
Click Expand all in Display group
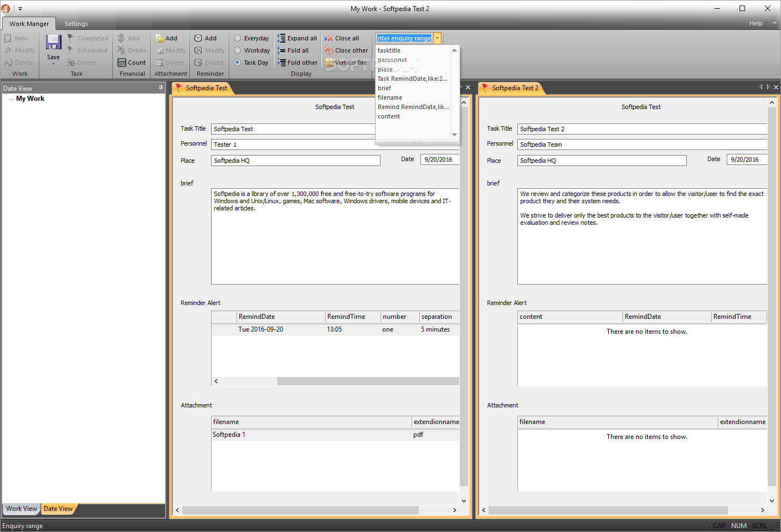pyautogui.click(x=297, y=38)
